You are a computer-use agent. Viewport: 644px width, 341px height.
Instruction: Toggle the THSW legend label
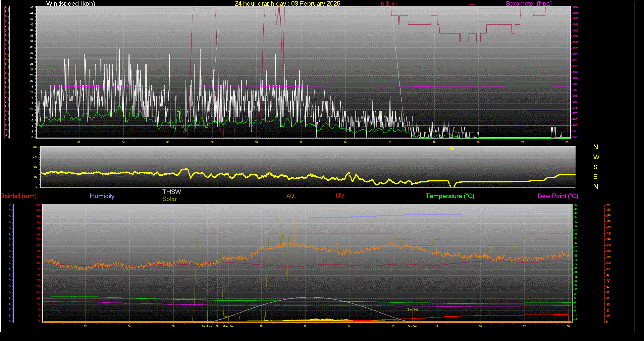171,192
